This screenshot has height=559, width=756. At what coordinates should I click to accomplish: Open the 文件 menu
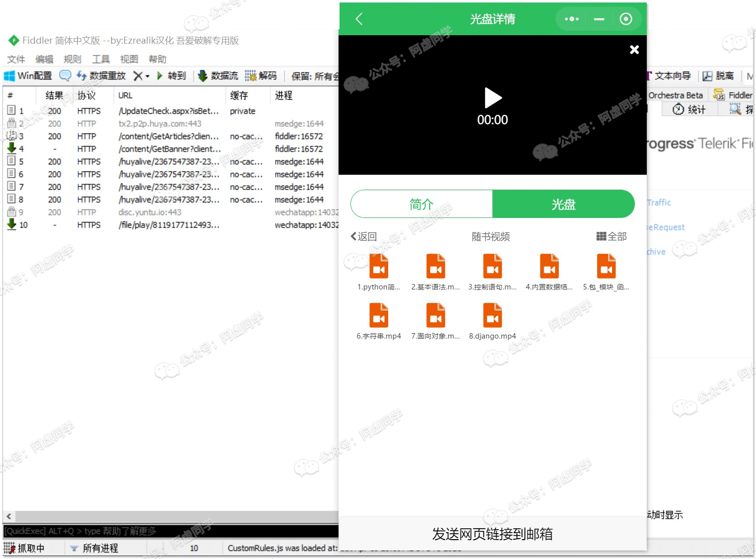click(x=16, y=59)
